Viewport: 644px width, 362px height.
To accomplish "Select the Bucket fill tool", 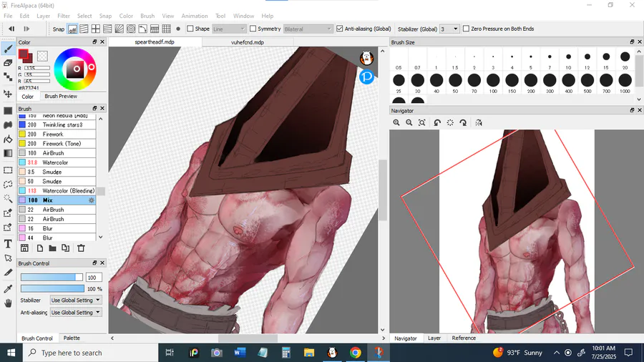I will click(x=8, y=140).
